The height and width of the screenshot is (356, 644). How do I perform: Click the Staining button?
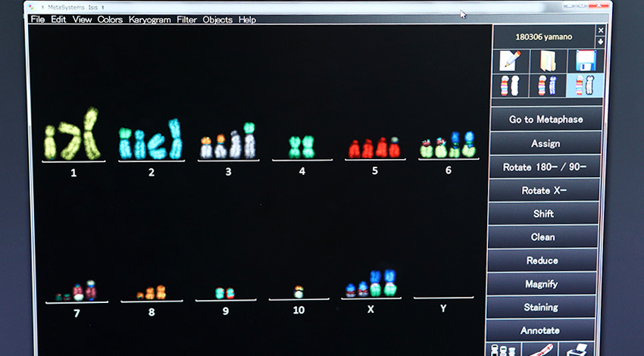pyautogui.click(x=541, y=307)
